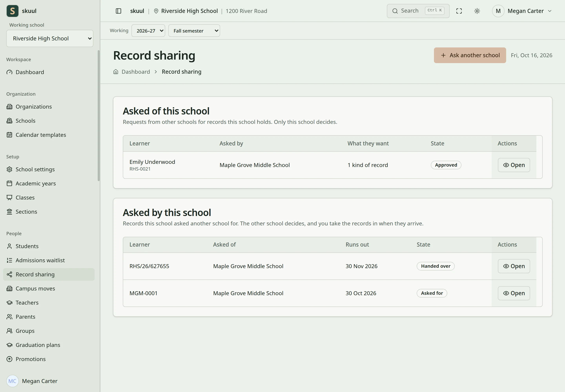This screenshot has width=565, height=392.
Task: Go to Students in the sidebar
Action: pyautogui.click(x=49, y=246)
